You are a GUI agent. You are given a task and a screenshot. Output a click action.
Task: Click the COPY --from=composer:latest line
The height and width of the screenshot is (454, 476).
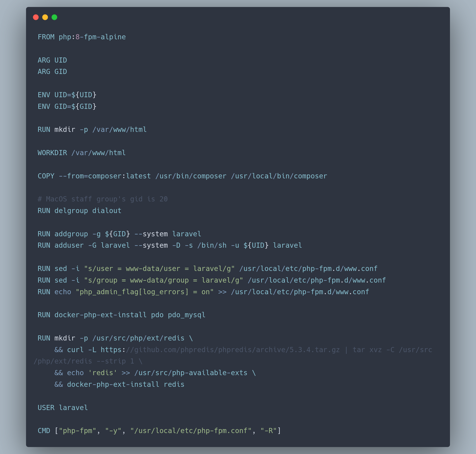[x=182, y=176]
